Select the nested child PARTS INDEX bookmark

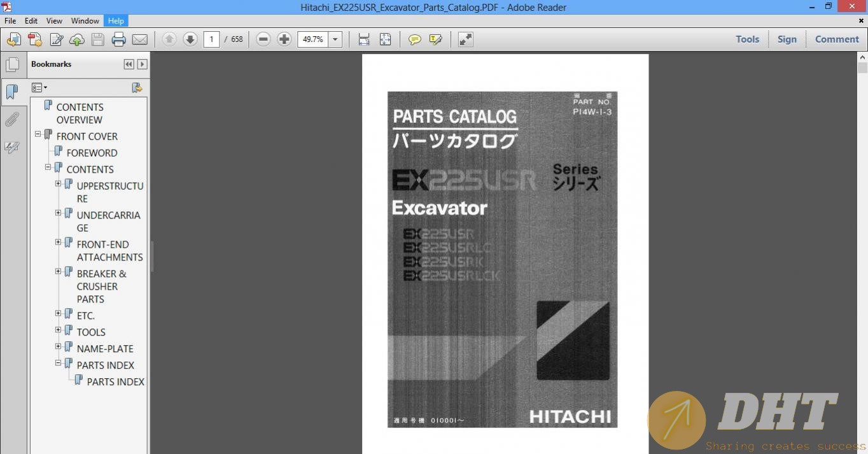click(116, 382)
